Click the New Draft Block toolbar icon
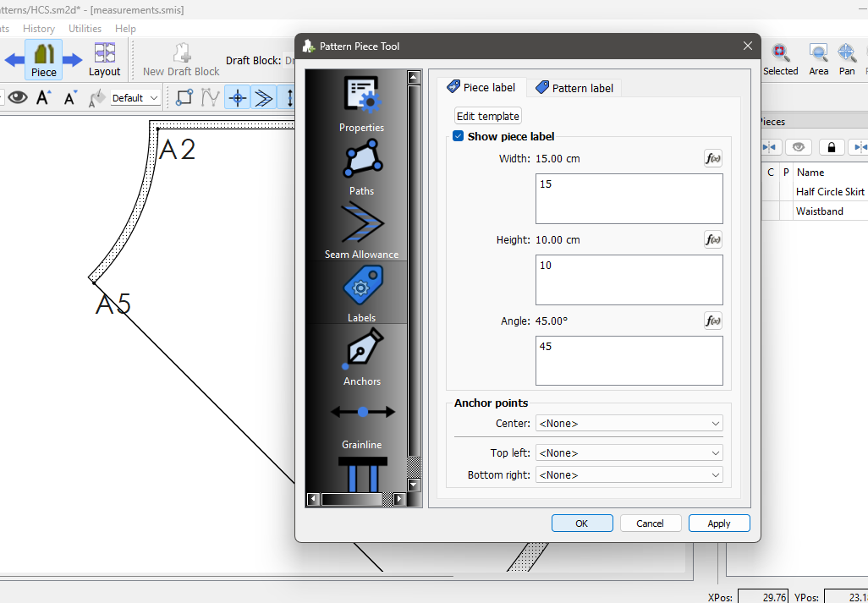 pyautogui.click(x=181, y=59)
